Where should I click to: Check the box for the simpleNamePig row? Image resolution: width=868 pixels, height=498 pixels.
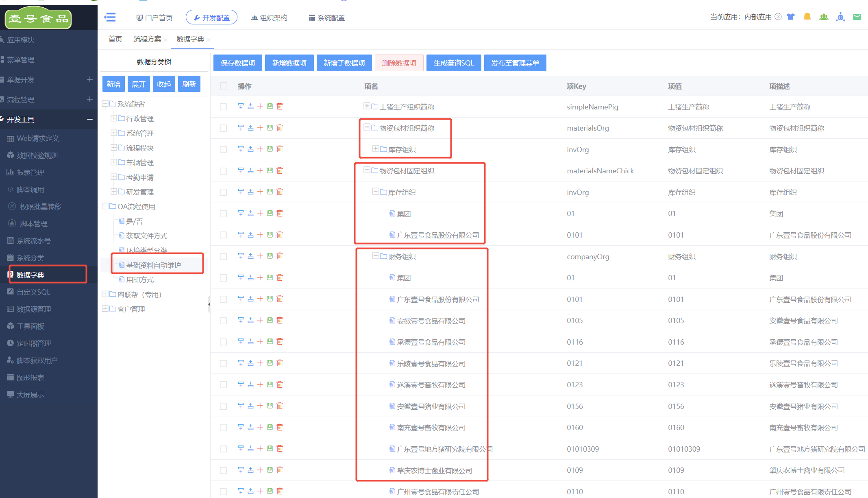click(224, 107)
